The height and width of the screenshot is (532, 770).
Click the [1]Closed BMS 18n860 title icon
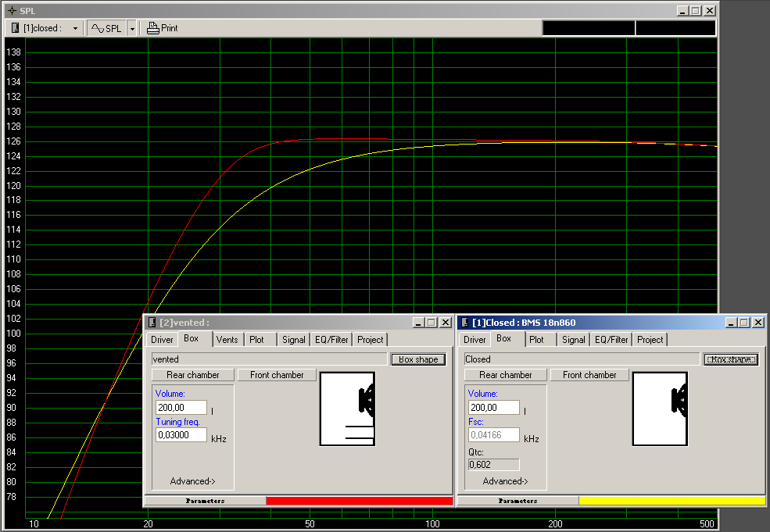coord(464,323)
